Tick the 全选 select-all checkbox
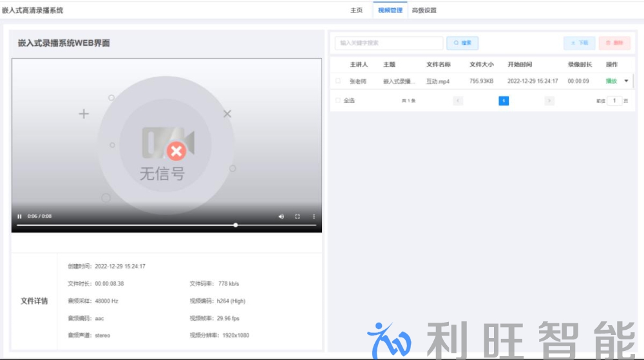The image size is (644, 360). [338, 100]
